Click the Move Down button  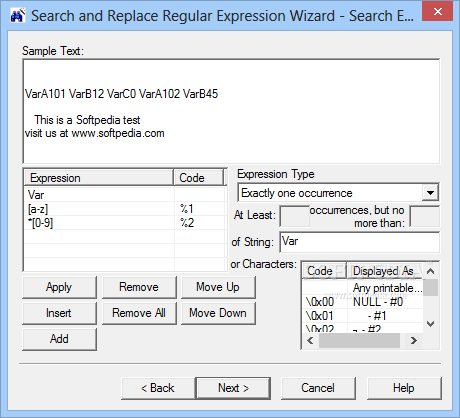(x=218, y=313)
